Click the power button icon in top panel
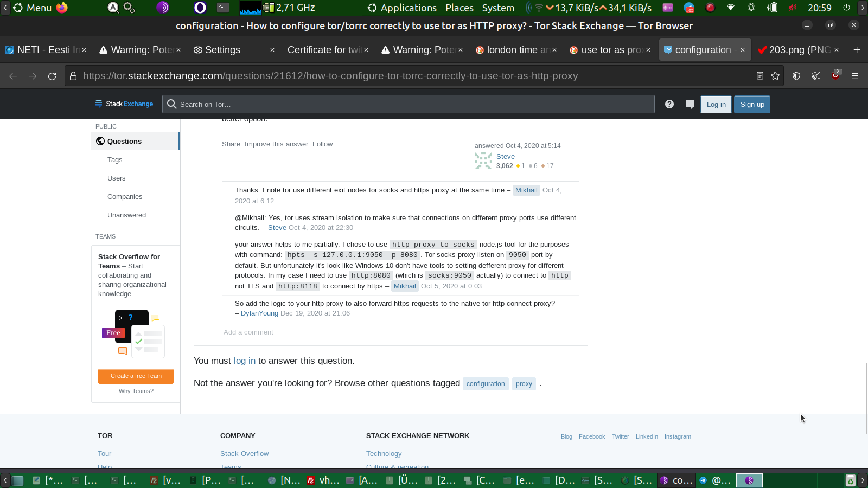The height and width of the screenshot is (488, 868). (846, 8)
